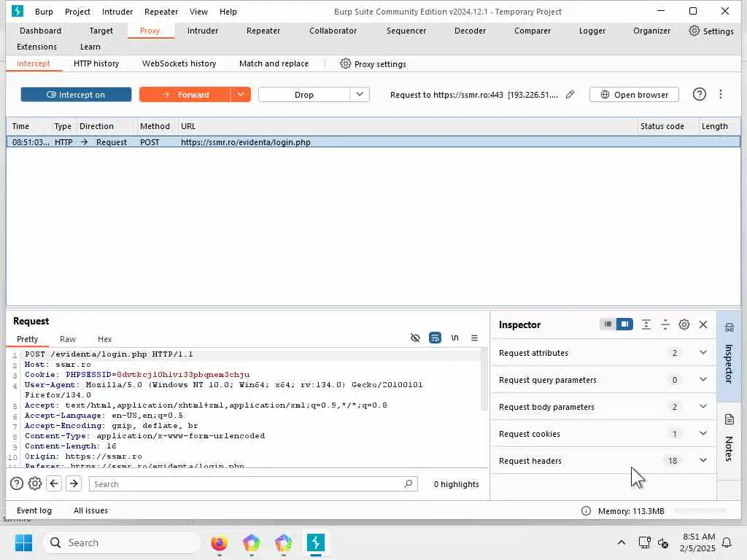
Task: Expand Request cookies section
Action: click(703, 434)
